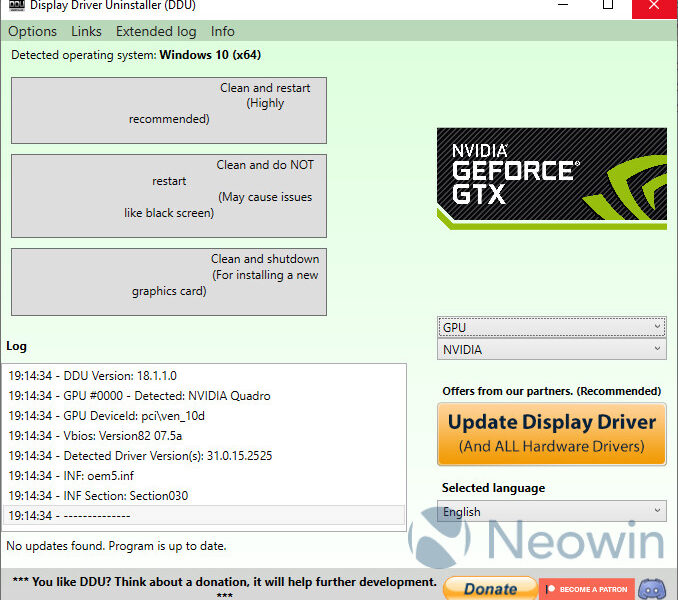Image resolution: width=678 pixels, height=600 pixels.
Task: Select log line 'DDU Version: 18.1.1.0'
Action: coord(204,376)
